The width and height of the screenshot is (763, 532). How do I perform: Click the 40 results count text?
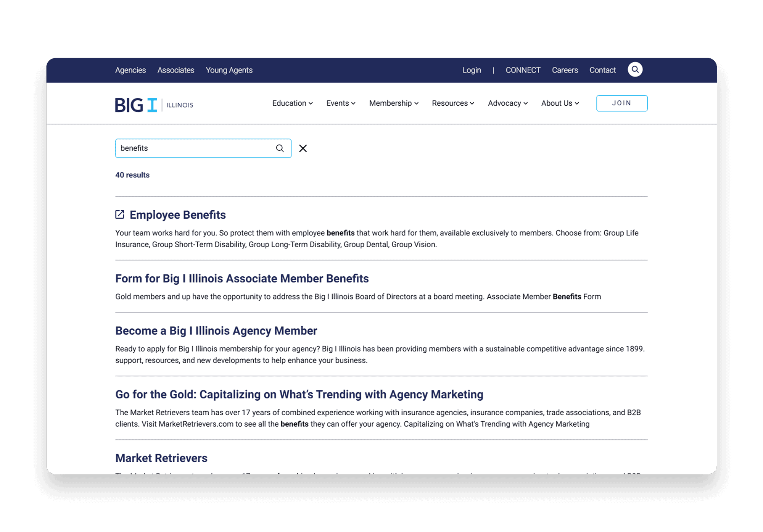(132, 175)
